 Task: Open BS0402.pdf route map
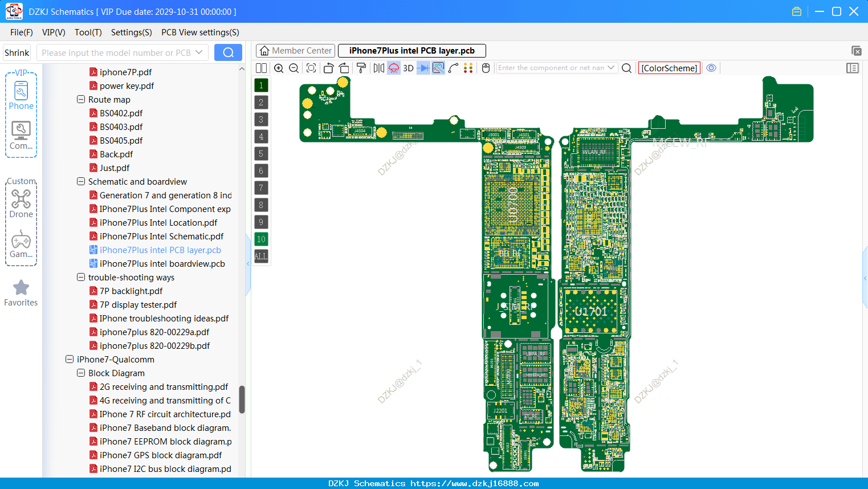(x=116, y=113)
